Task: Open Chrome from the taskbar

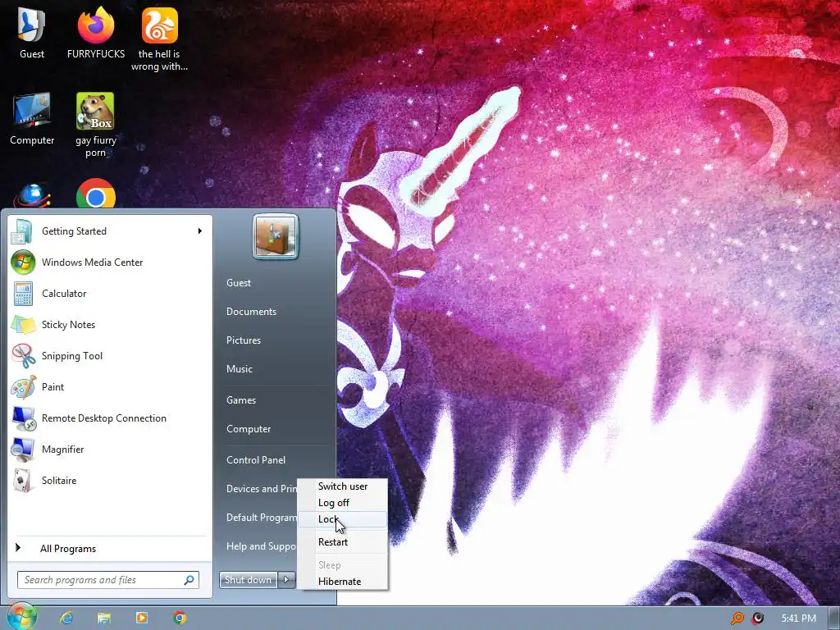Action: tap(180, 618)
